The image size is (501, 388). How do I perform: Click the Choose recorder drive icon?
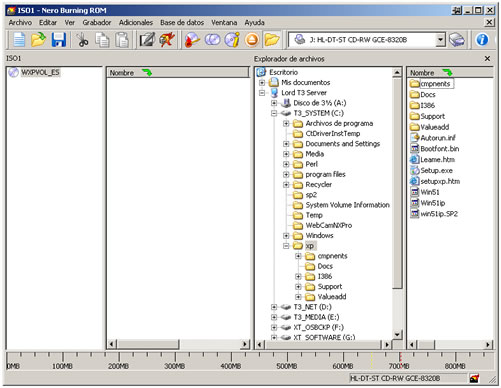tap(457, 40)
